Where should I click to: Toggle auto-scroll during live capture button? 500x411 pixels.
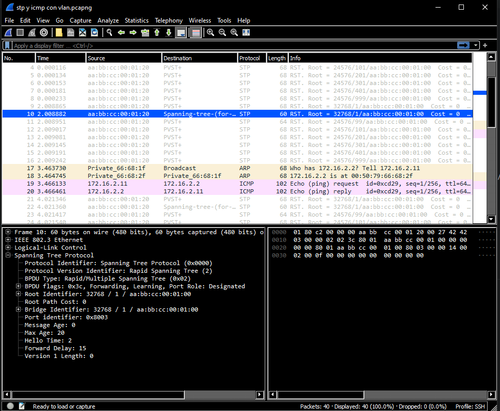coord(181,33)
